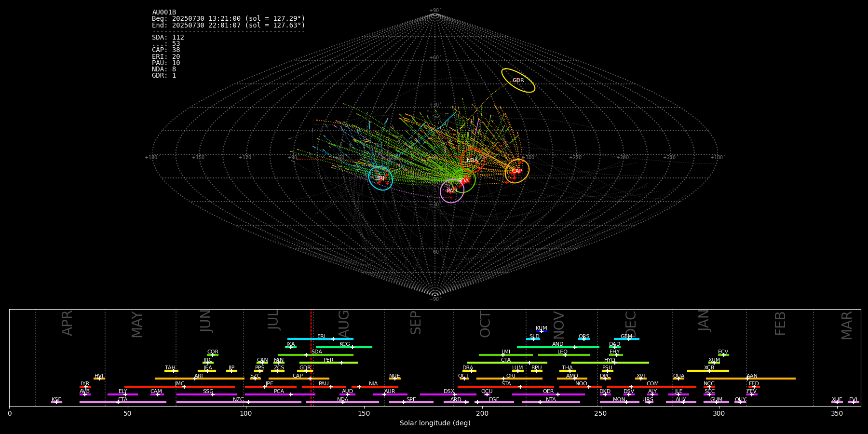Click the orange CAP radiant circle on the map

tap(517, 171)
